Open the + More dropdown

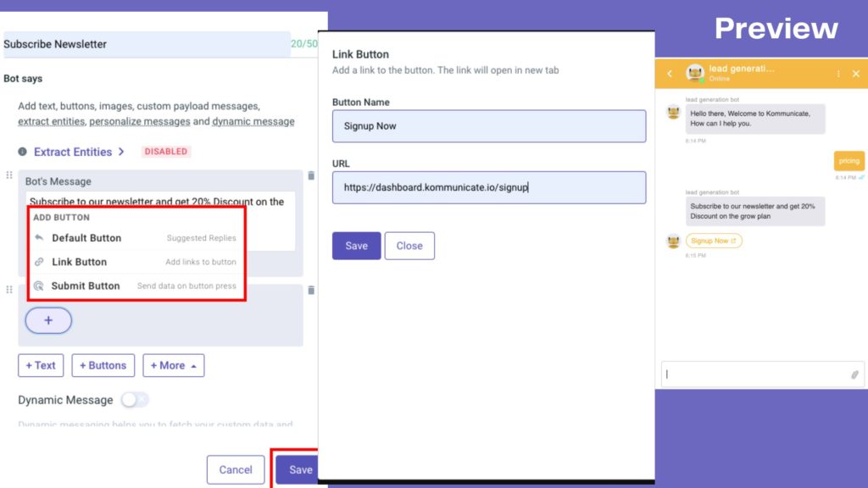(x=173, y=365)
